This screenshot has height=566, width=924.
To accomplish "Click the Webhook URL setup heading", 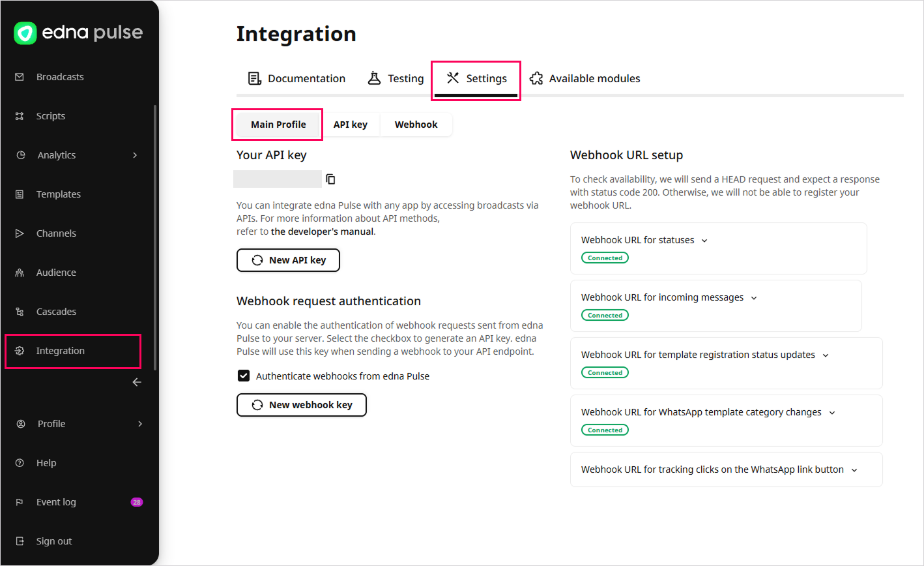I will (626, 155).
